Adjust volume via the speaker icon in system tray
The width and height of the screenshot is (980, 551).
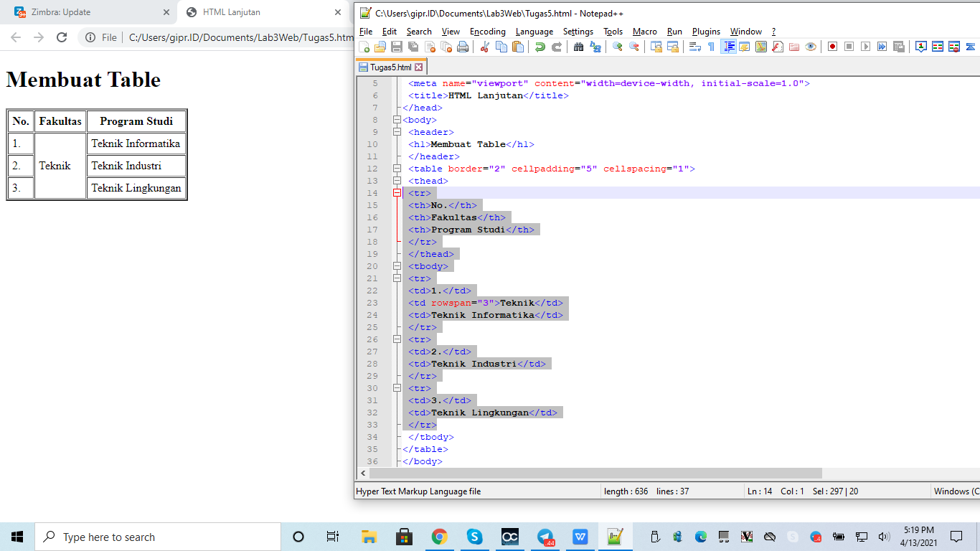coord(884,537)
